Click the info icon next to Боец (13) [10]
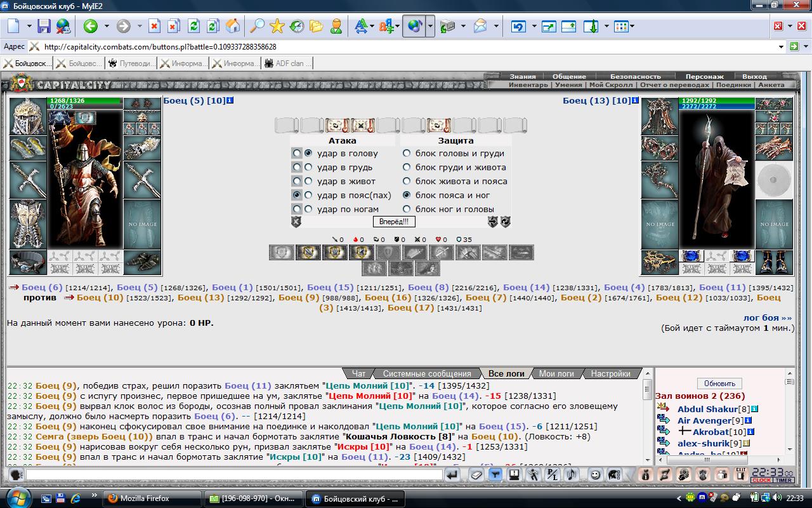 pyautogui.click(x=636, y=100)
